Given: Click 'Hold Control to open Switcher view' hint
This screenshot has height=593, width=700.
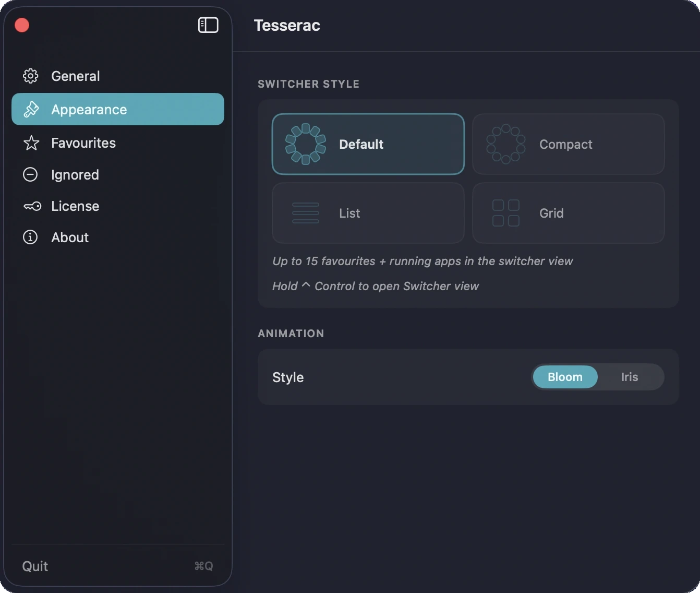Looking at the screenshot, I should 376,286.
